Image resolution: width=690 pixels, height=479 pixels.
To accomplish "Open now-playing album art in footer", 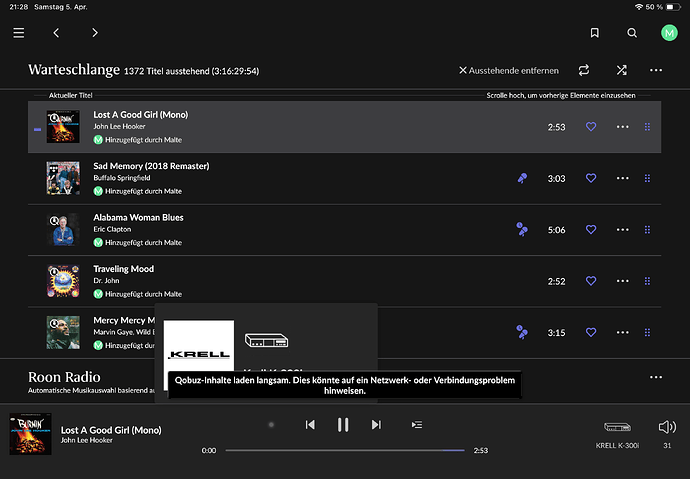I will coord(30,434).
